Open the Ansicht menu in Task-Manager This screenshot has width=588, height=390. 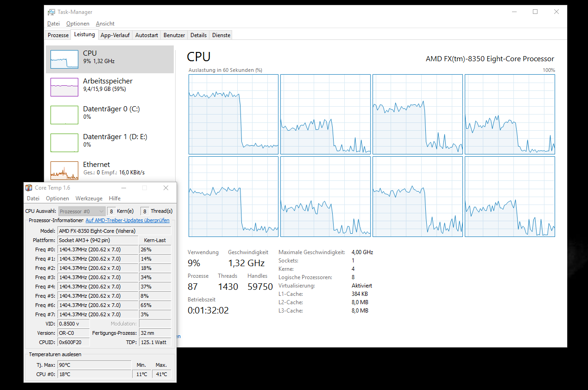point(105,24)
